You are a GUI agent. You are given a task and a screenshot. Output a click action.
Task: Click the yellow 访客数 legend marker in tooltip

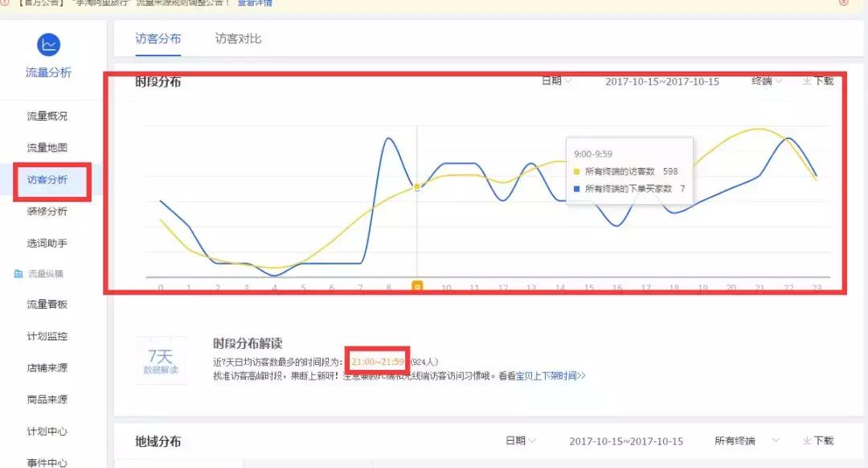576,170
